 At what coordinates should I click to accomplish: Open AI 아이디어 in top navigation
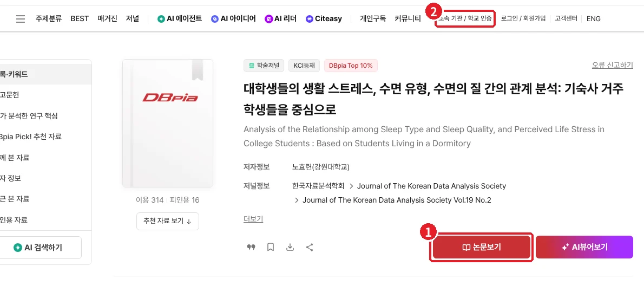point(233,18)
